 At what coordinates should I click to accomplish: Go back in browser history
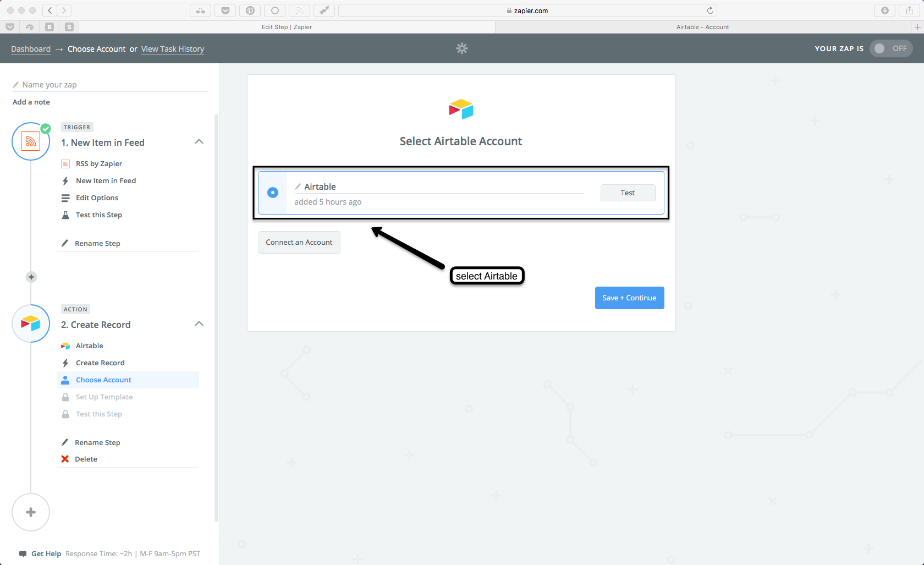tap(50, 10)
